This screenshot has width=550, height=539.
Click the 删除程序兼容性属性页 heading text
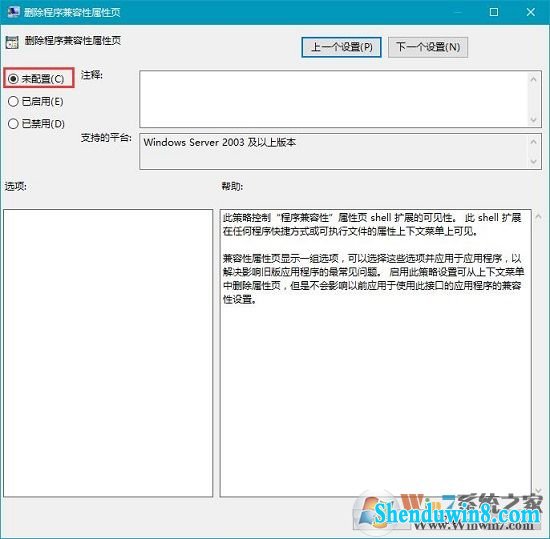73,41
